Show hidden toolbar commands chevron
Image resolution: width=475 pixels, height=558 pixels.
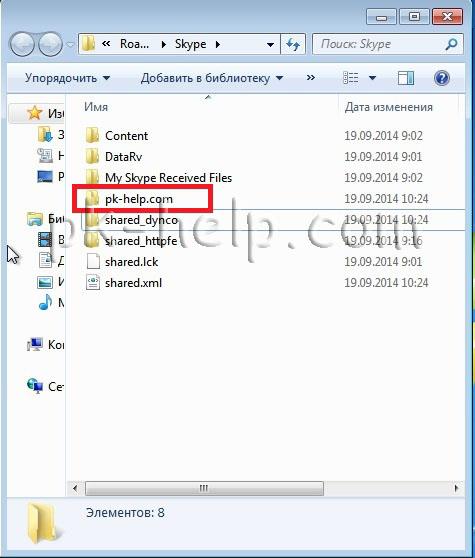(x=311, y=78)
